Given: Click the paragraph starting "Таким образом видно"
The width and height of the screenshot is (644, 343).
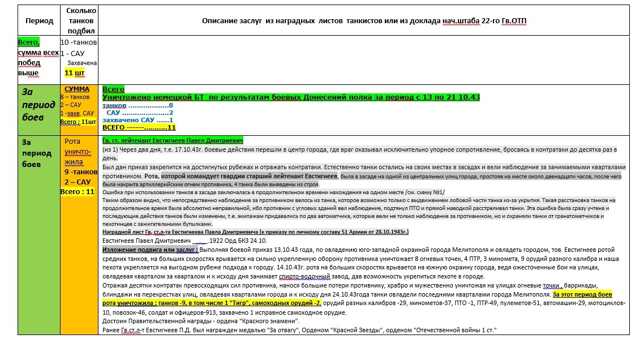Looking at the screenshot, I should click(359, 212).
